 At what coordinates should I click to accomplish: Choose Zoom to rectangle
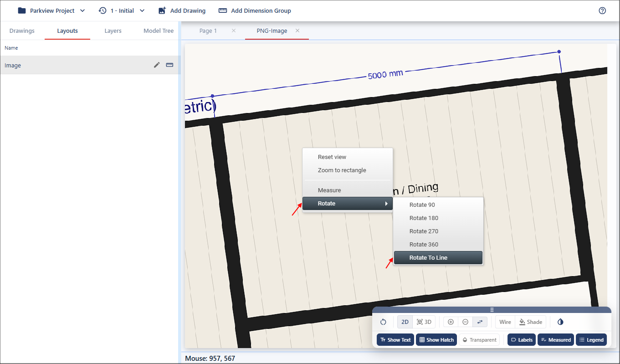tap(348, 170)
